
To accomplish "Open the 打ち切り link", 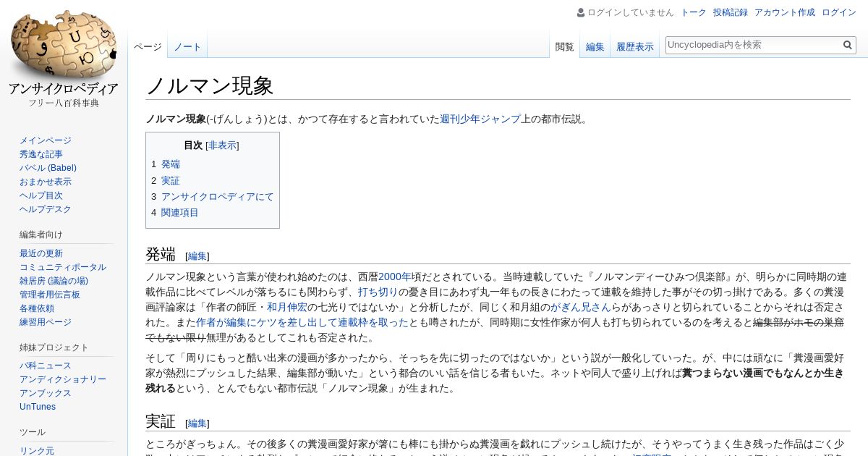I will coord(378,292).
